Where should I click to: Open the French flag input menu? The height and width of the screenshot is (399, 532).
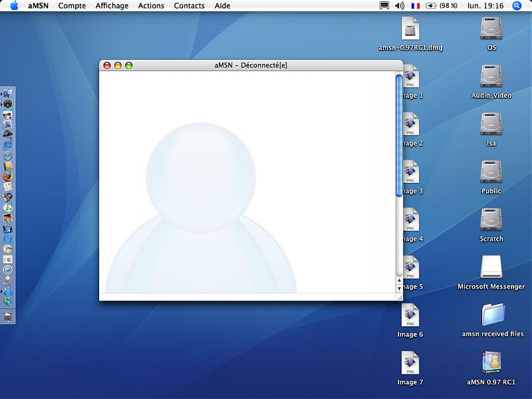point(416,5)
